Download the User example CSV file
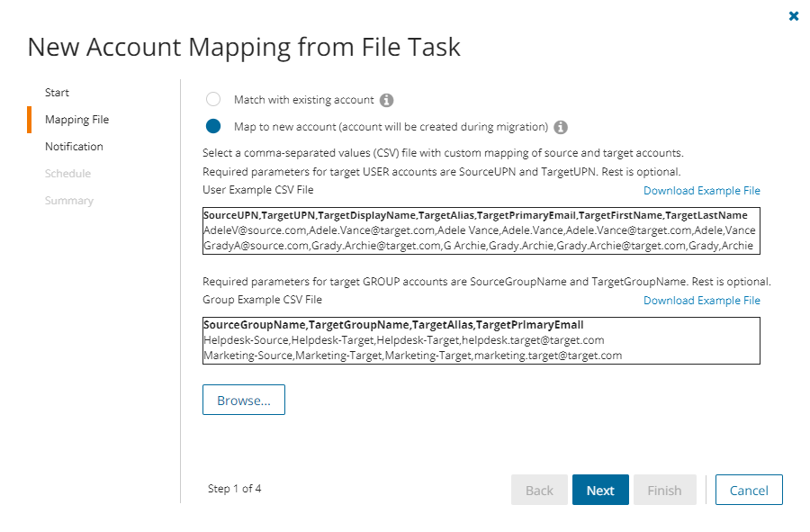The width and height of the screenshot is (810, 532). click(701, 191)
